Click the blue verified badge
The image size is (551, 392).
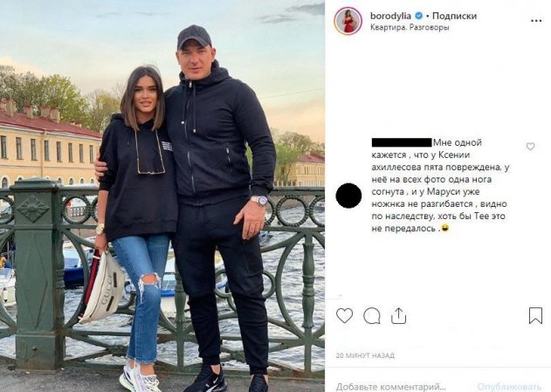pos(418,16)
